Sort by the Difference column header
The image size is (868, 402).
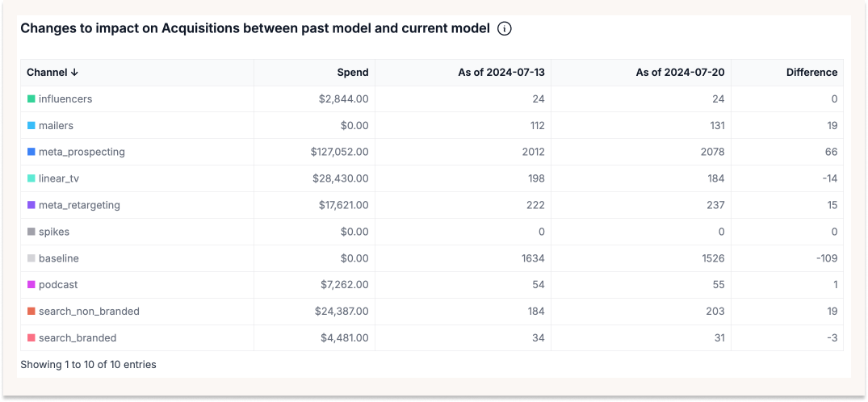[x=811, y=73]
